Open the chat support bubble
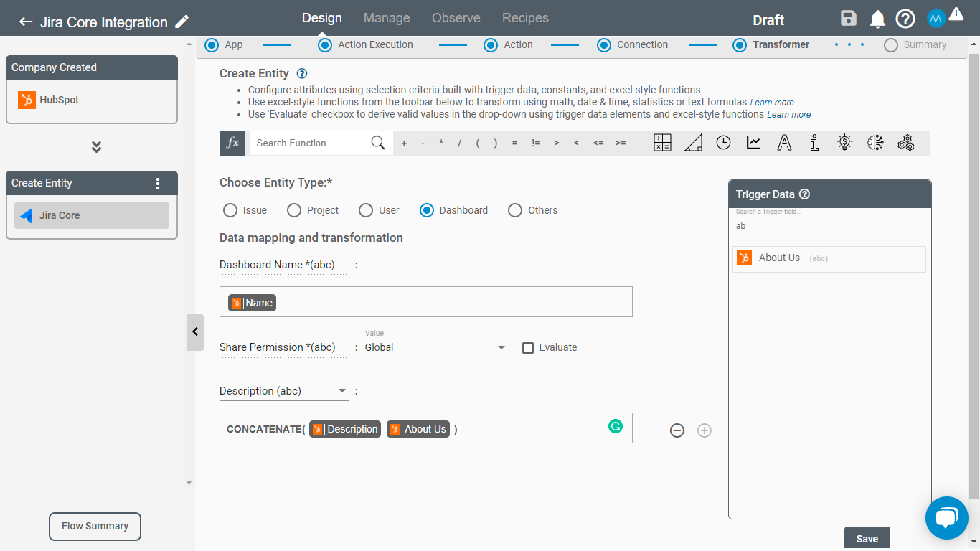Viewport: 980px width, 551px height. (x=947, y=517)
